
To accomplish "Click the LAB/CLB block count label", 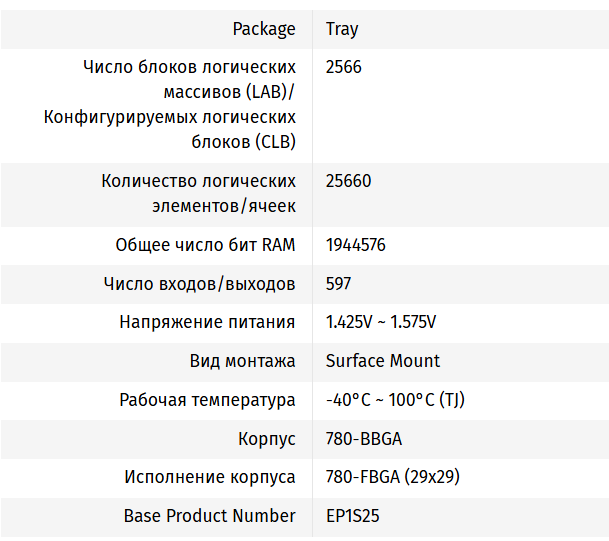I will click(170, 105).
